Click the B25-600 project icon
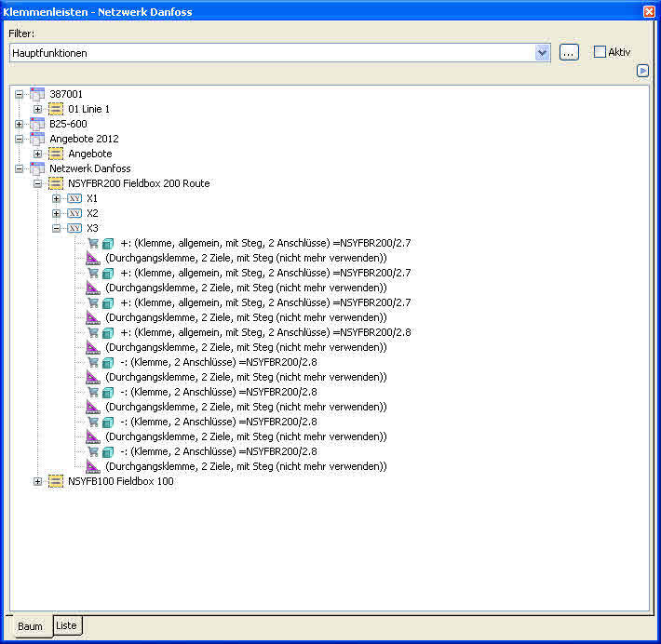 (x=37, y=124)
